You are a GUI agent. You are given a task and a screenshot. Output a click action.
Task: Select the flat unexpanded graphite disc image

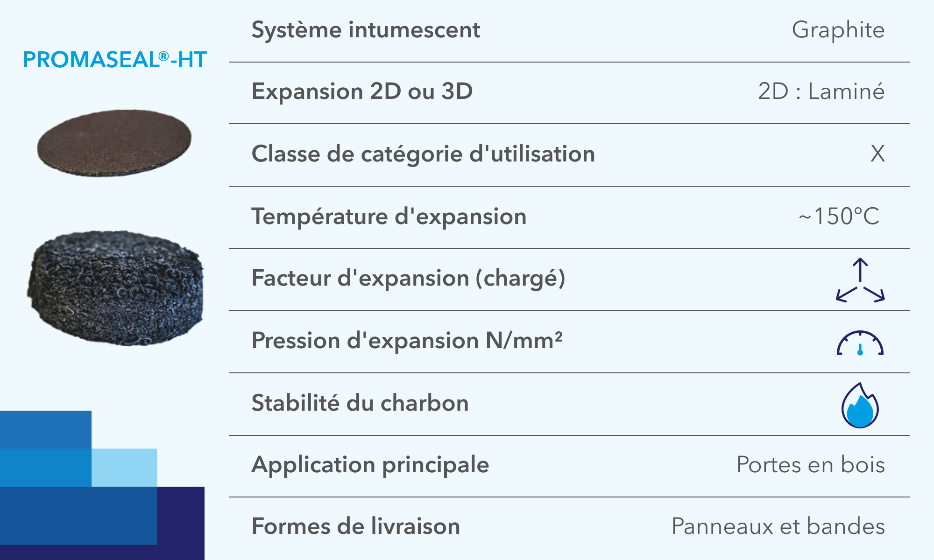[x=114, y=142]
